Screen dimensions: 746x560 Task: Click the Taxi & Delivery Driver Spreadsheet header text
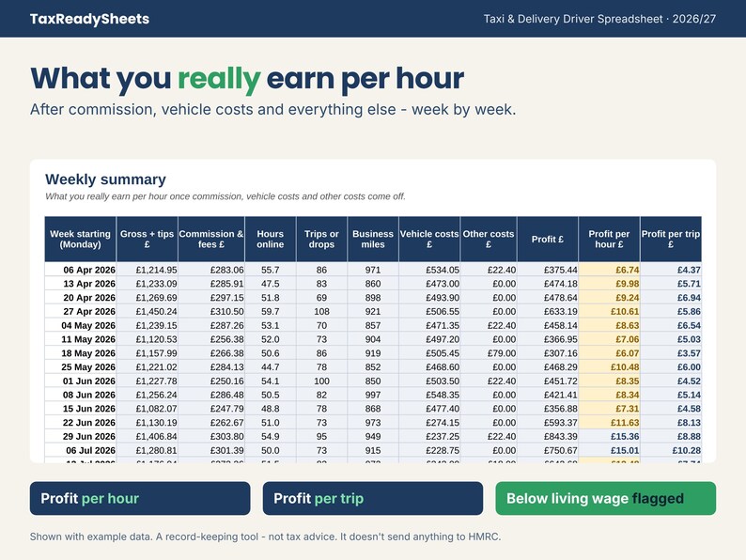pyautogui.click(x=599, y=19)
